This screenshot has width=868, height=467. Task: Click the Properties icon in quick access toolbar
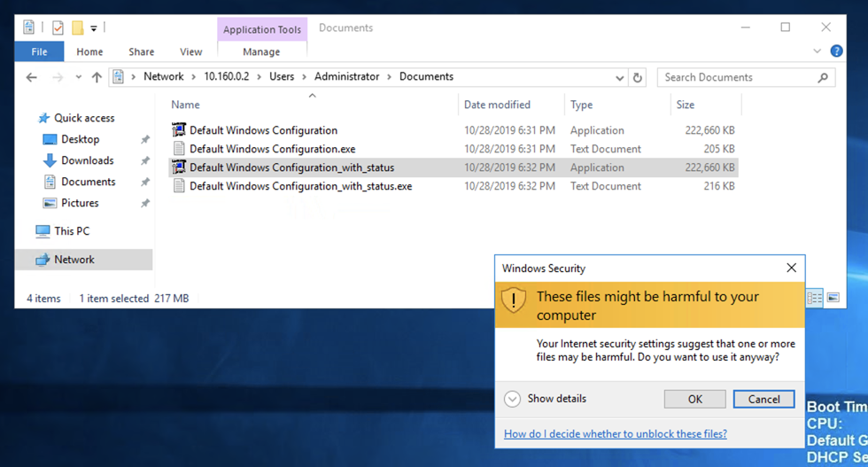click(x=58, y=27)
